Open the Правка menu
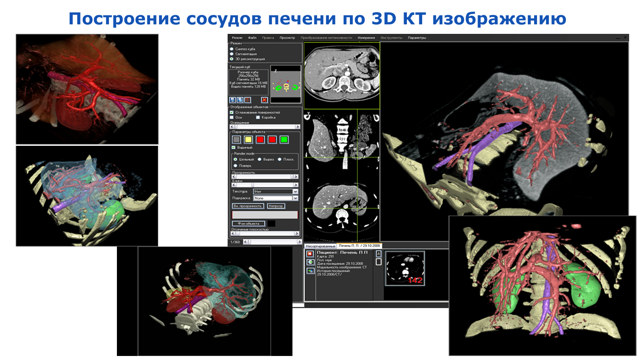This screenshot has height=363, width=644. click(x=268, y=38)
